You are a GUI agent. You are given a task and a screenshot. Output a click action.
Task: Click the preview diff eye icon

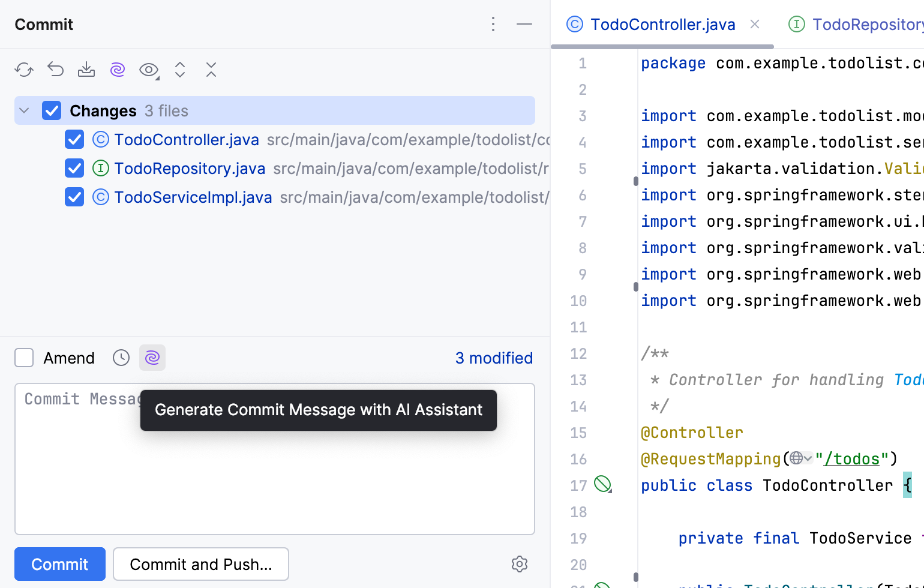tap(147, 70)
